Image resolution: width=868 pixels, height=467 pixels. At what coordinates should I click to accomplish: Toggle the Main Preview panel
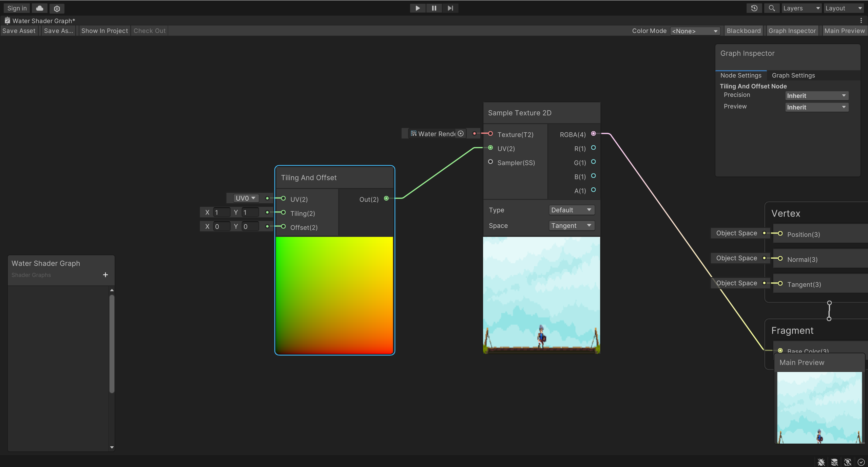[844, 31]
